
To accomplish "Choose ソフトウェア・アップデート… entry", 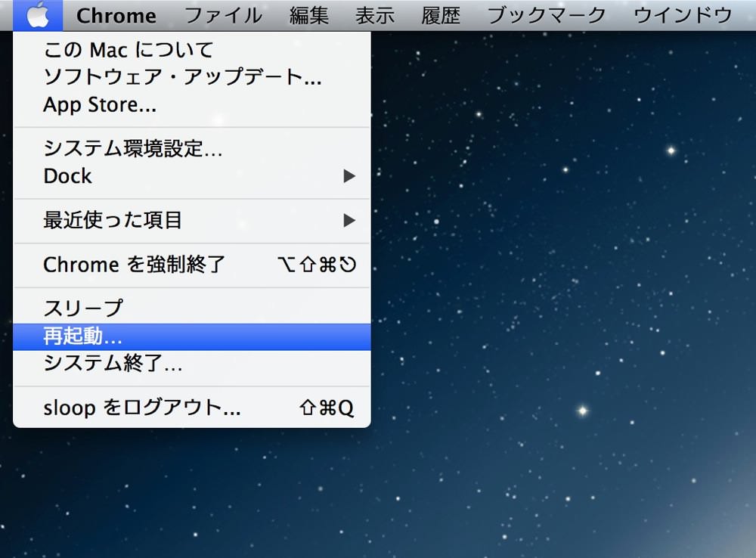I will click(192, 77).
